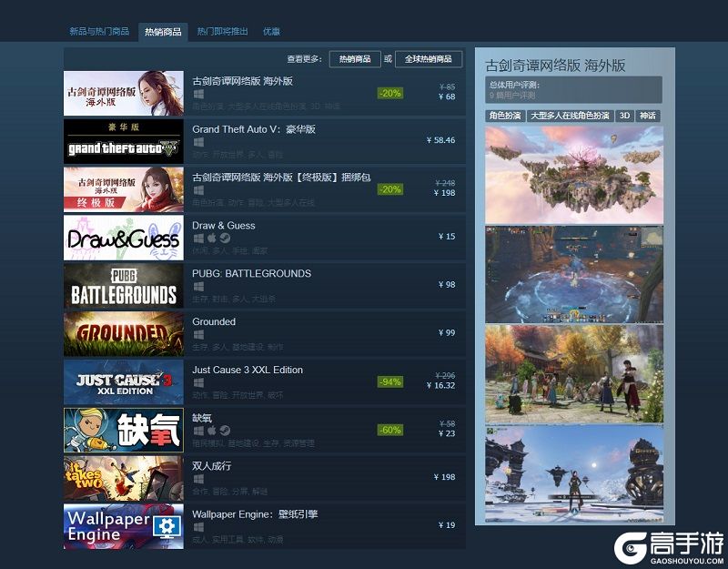
Task: Open PUBG BATTLEGROUNDS capsule image
Action: [x=124, y=286]
